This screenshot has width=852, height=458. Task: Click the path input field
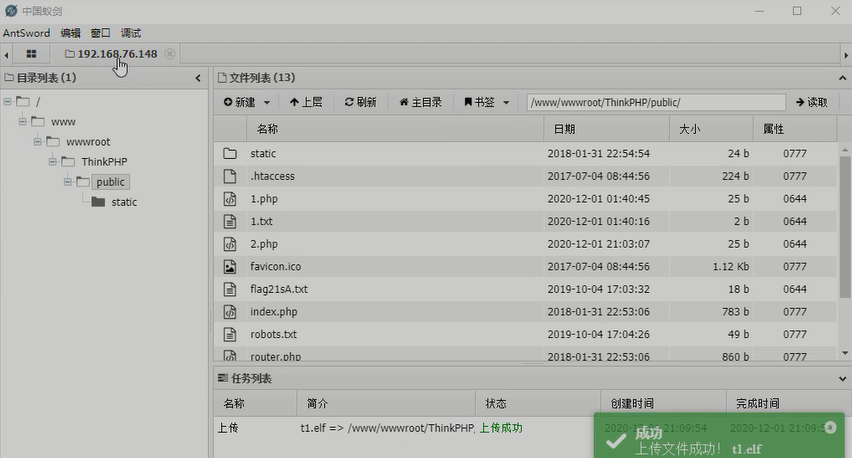click(x=656, y=102)
